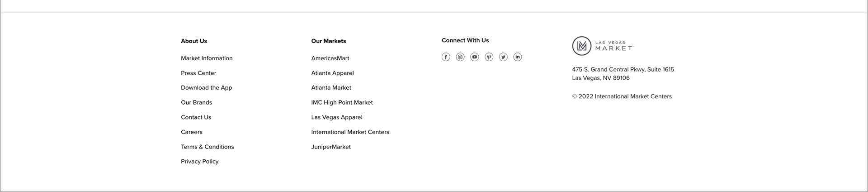Image resolution: width=868 pixels, height=192 pixels.
Task: Select IMC High Point Market
Action: tap(342, 102)
